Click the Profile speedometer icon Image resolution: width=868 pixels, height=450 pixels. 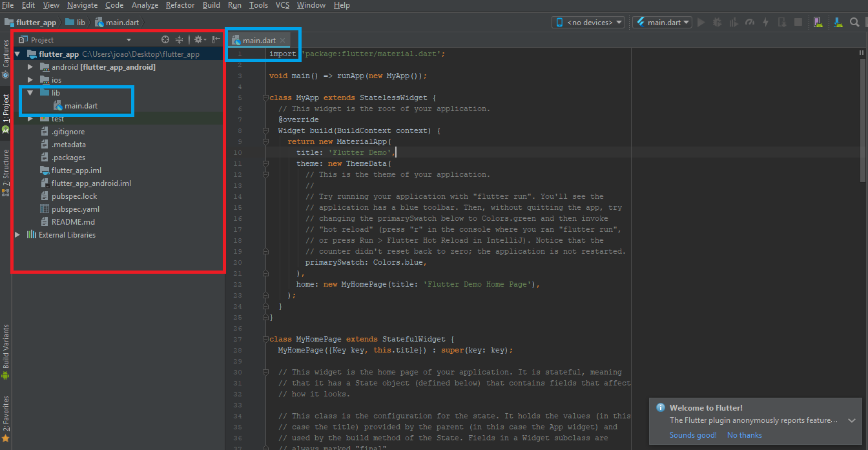pos(750,22)
